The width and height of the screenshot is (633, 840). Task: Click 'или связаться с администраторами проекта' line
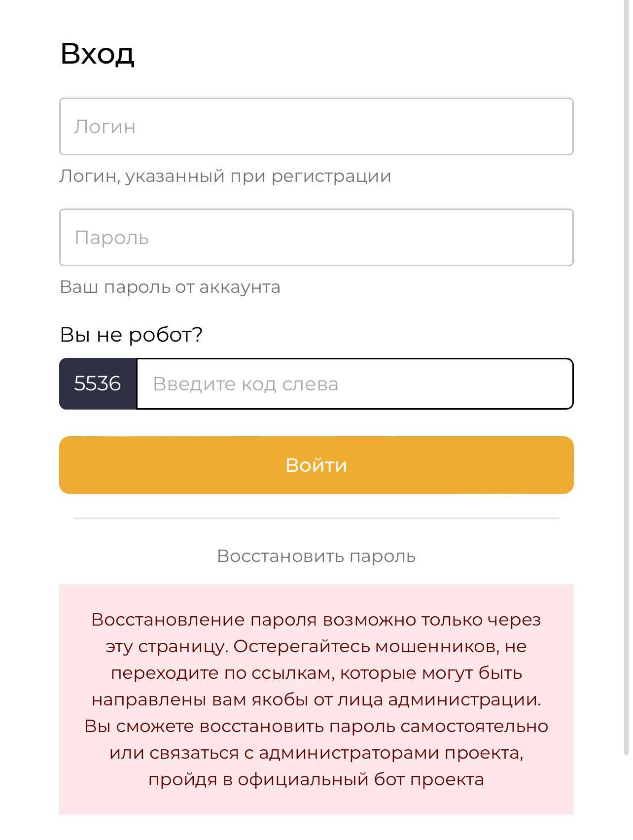(x=316, y=753)
